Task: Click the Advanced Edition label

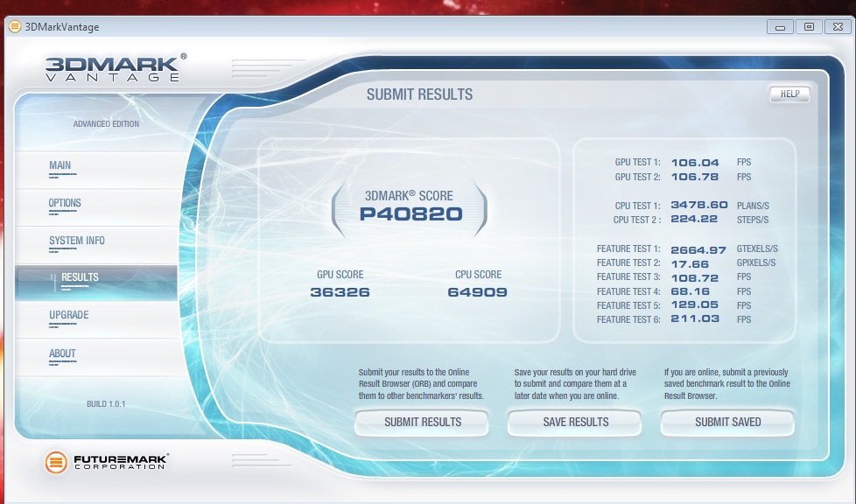Action: tap(106, 124)
